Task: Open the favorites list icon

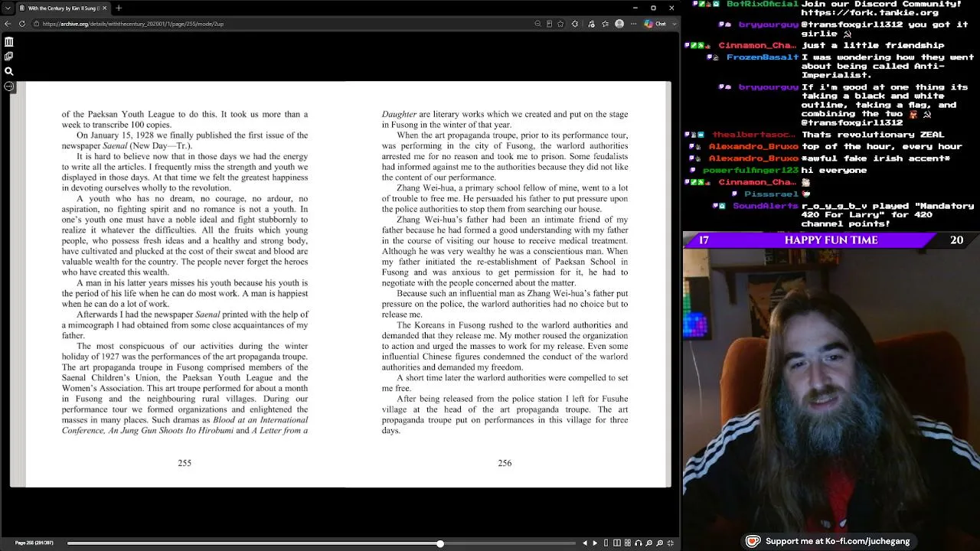Action: pos(605,24)
